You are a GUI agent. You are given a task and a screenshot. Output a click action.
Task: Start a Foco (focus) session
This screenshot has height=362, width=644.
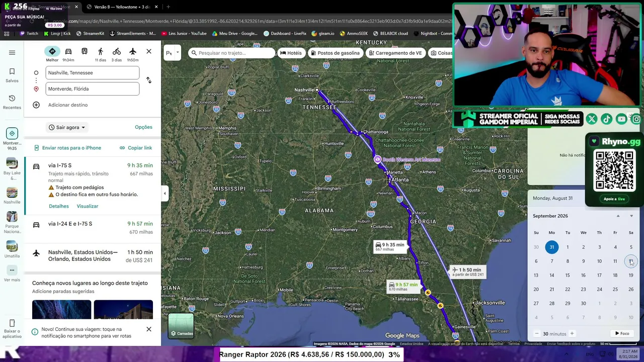point(622,333)
